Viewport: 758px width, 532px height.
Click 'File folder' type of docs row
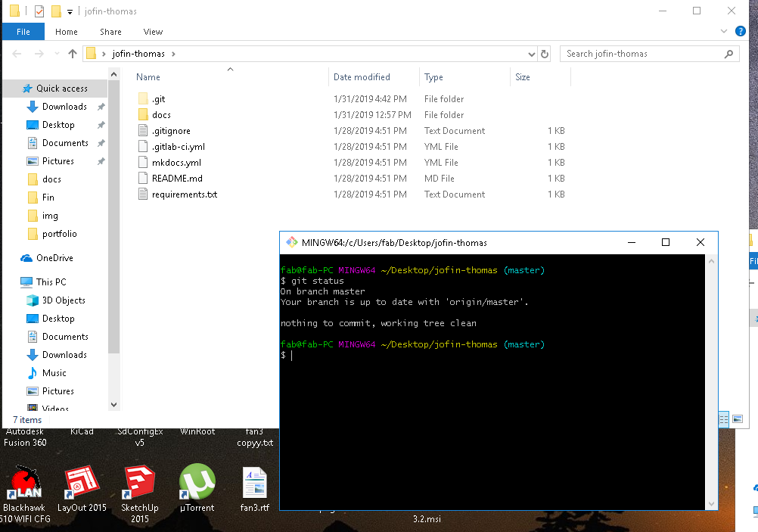(444, 115)
